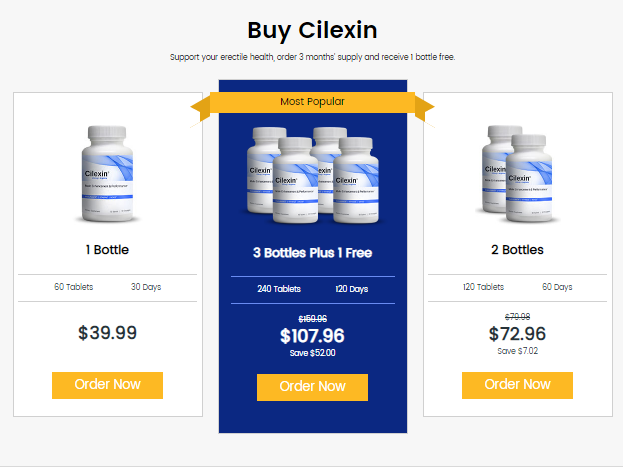Select the single Cilexin bottle image

(x=108, y=173)
